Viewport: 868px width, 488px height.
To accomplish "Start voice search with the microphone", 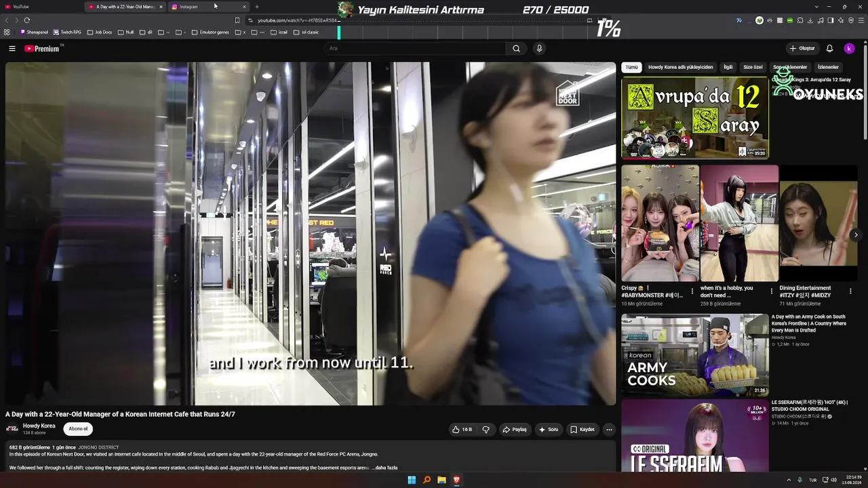I will coord(539,49).
